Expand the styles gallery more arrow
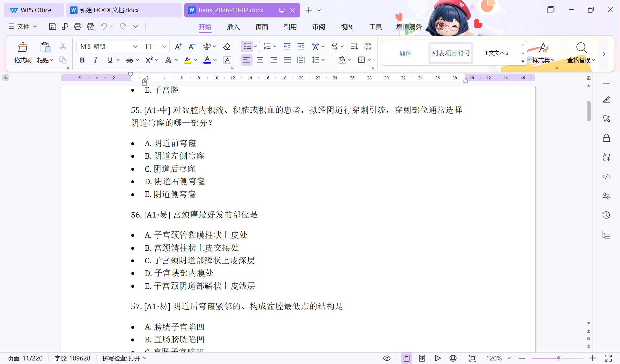The width and height of the screenshot is (620, 364). coord(523,61)
